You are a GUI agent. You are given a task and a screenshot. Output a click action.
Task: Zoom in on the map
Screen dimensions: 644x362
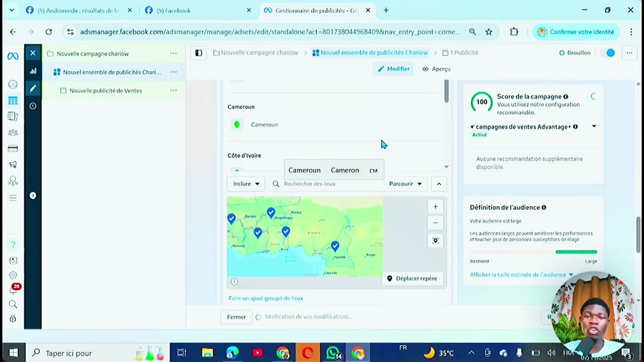click(436, 207)
